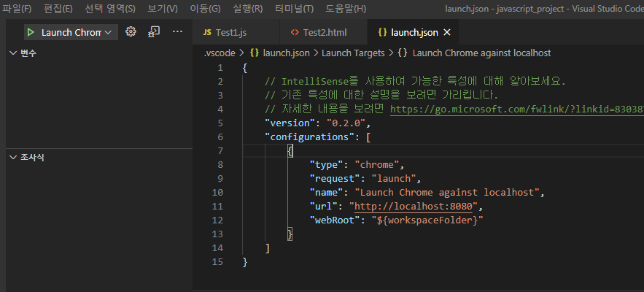Image resolution: width=644 pixels, height=292 pixels.
Task: Click the "request" key on line 9
Action: point(335,179)
